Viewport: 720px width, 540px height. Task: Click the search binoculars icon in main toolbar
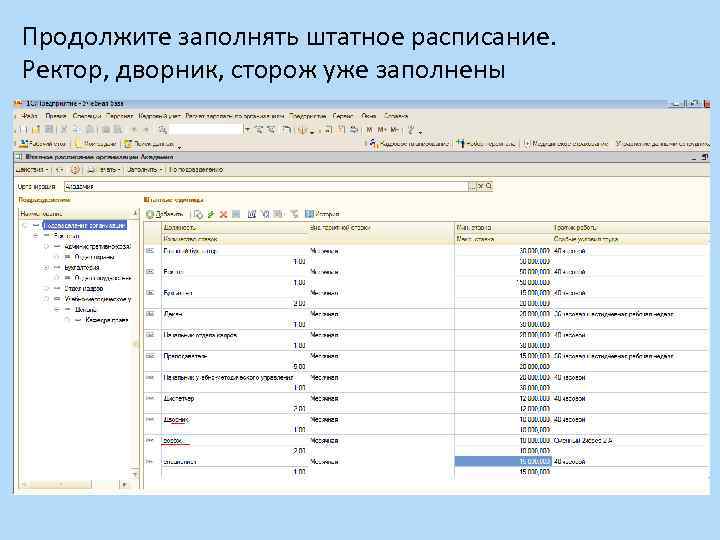click(163, 130)
